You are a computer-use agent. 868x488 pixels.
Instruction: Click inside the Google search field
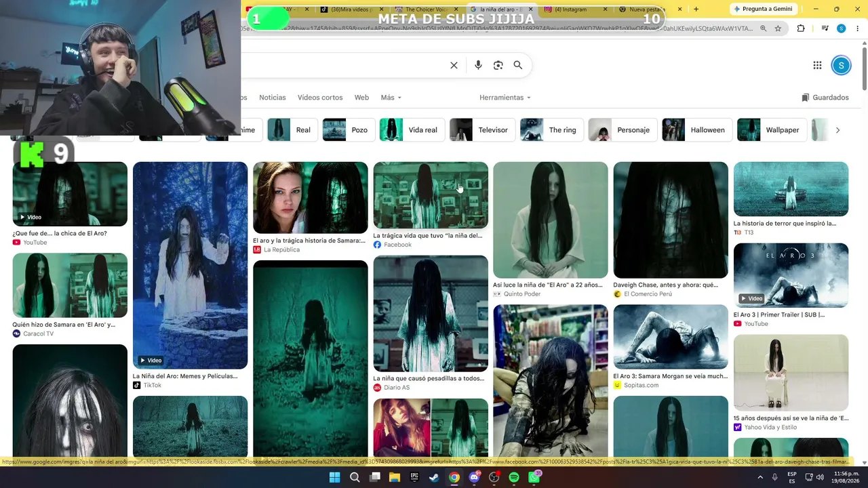[342, 65]
